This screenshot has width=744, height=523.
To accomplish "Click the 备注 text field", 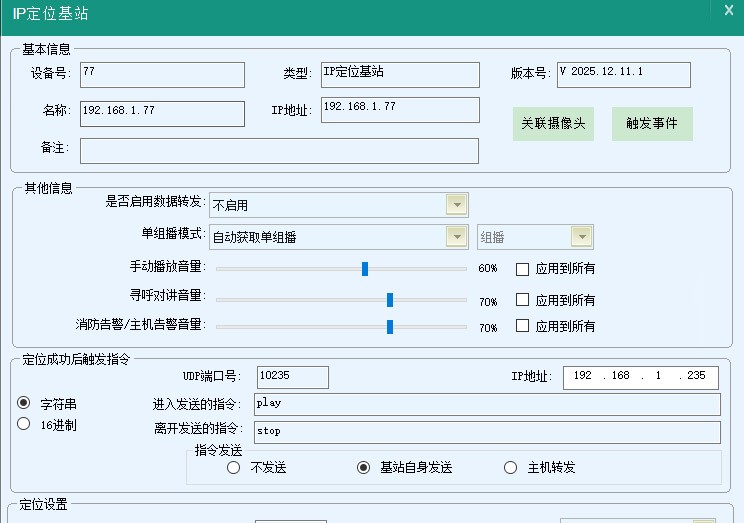I will pyautogui.click(x=279, y=150).
